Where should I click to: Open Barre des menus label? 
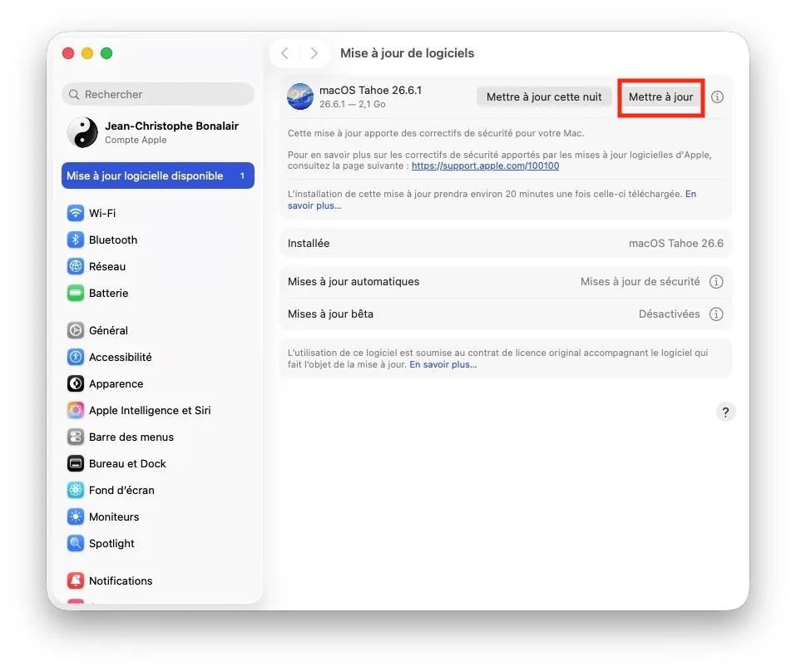[x=131, y=437]
